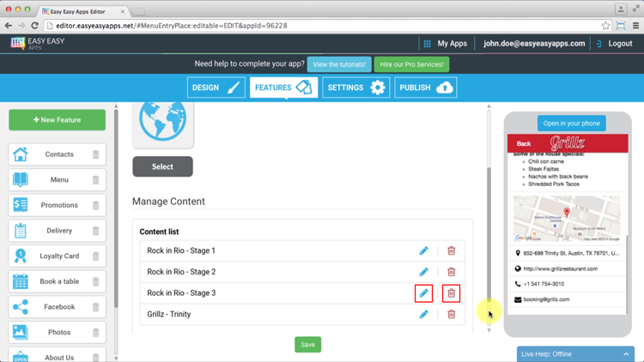This screenshot has width=644, height=362.
Task: Remove the Contacts feature with trash icon
Action: pyautogui.click(x=95, y=155)
